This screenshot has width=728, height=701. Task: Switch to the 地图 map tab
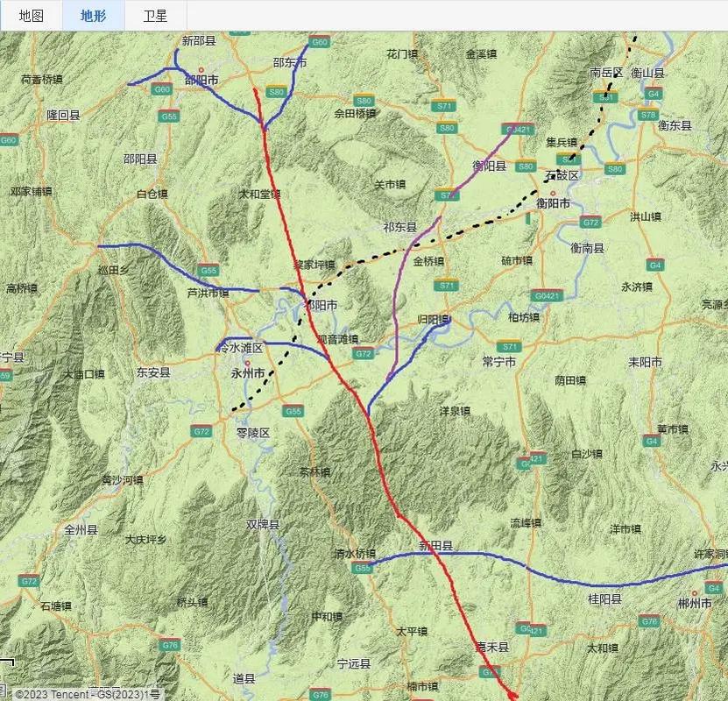click(x=32, y=15)
